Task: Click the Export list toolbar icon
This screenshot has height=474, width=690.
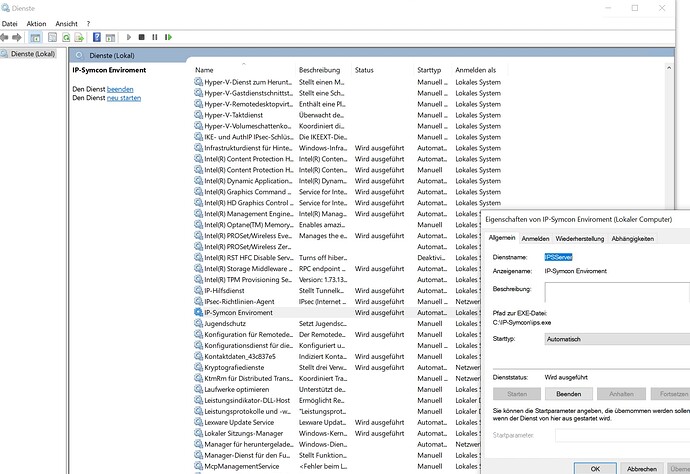Action: [x=79, y=37]
